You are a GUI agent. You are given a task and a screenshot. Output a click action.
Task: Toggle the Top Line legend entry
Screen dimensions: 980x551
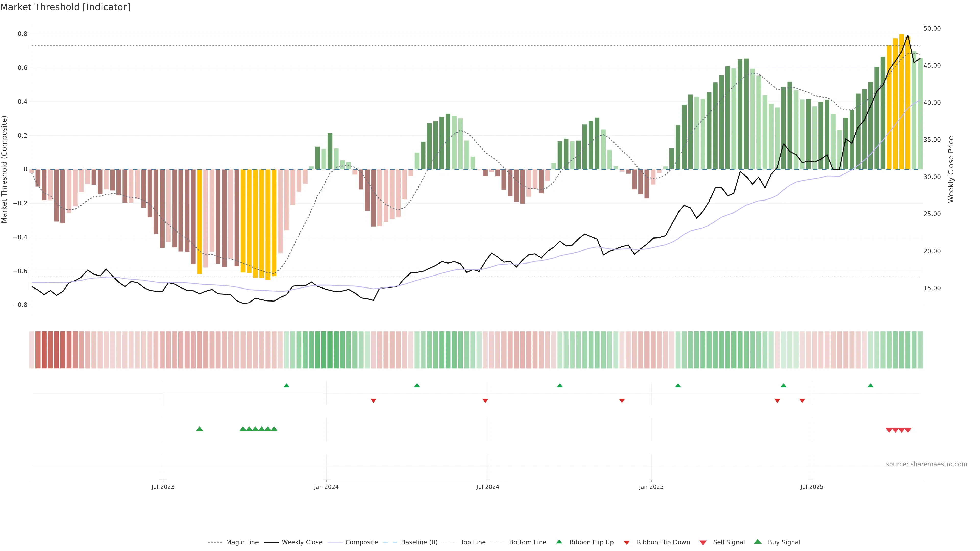(473, 542)
